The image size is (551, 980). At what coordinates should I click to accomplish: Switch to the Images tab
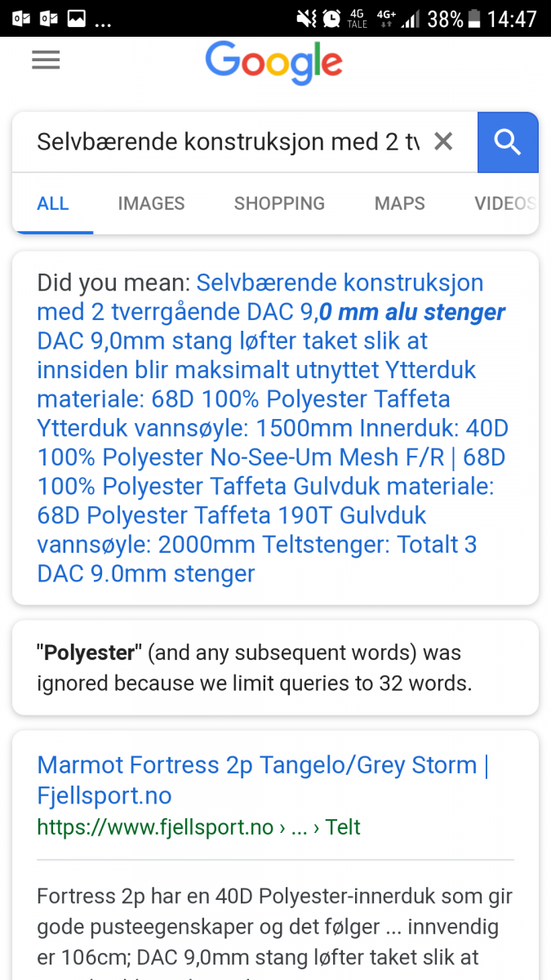coord(151,203)
